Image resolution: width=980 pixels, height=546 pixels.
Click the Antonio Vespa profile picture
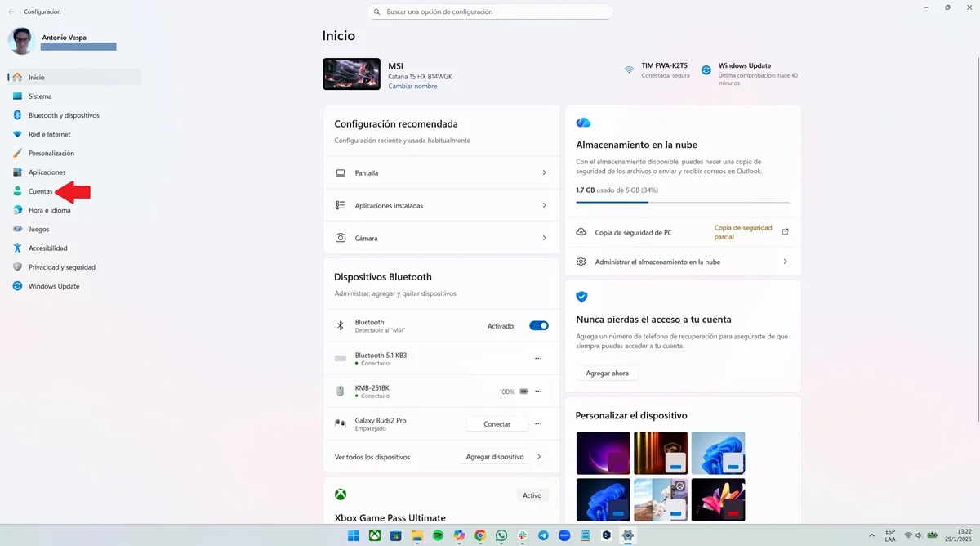[x=21, y=41]
